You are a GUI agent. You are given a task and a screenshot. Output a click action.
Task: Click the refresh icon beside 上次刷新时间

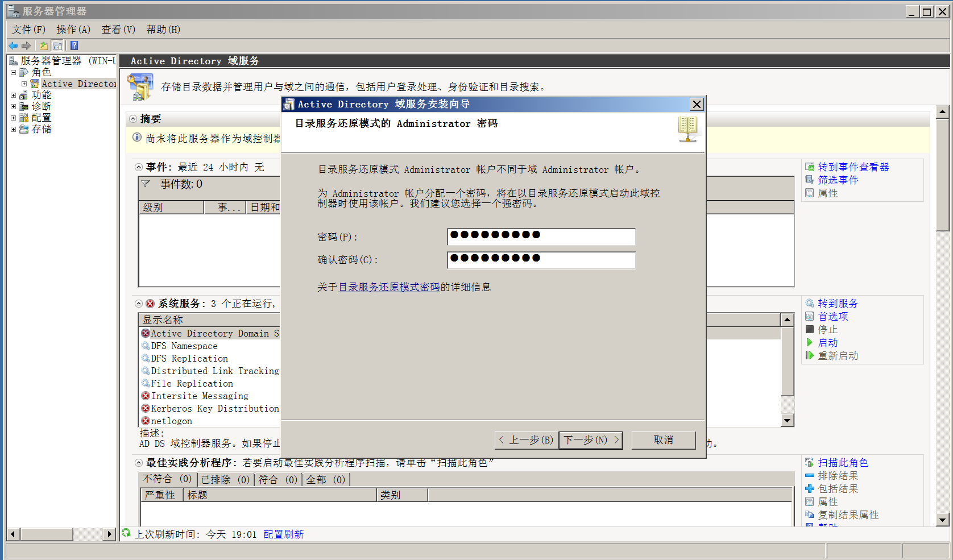click(x=126, y=533)
